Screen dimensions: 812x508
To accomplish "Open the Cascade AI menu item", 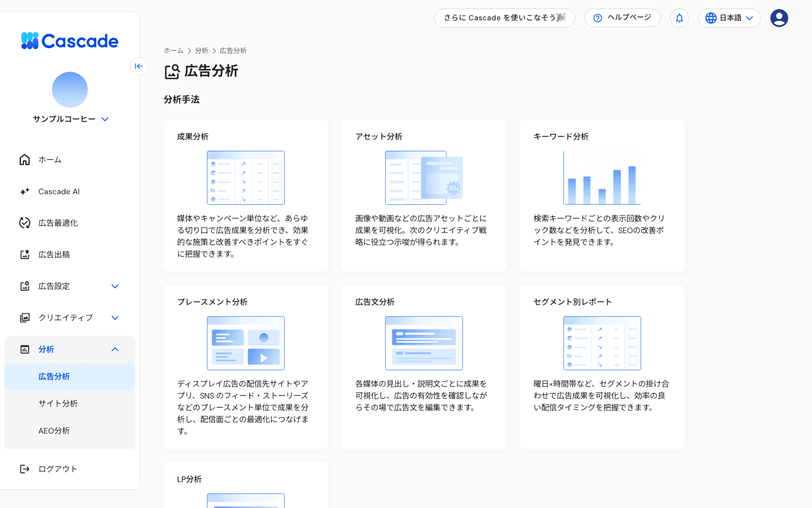I will (70, 191).
